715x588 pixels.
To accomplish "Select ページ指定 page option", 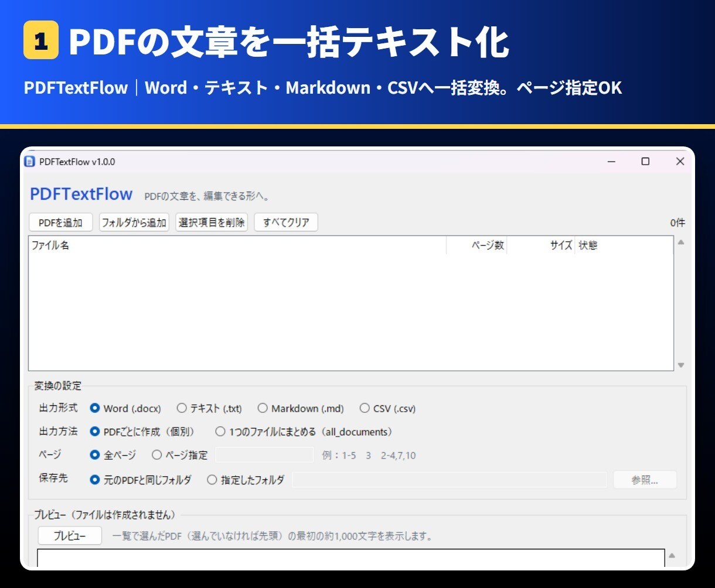I will 180,455.
